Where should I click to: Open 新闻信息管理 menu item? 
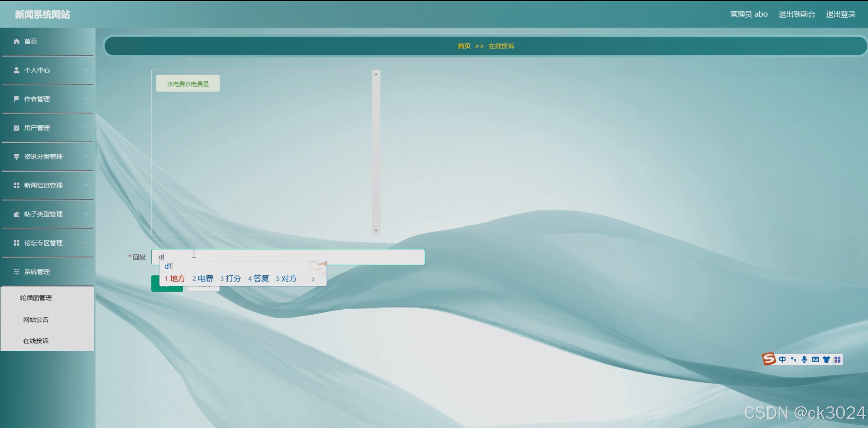[x=48, y=186]
